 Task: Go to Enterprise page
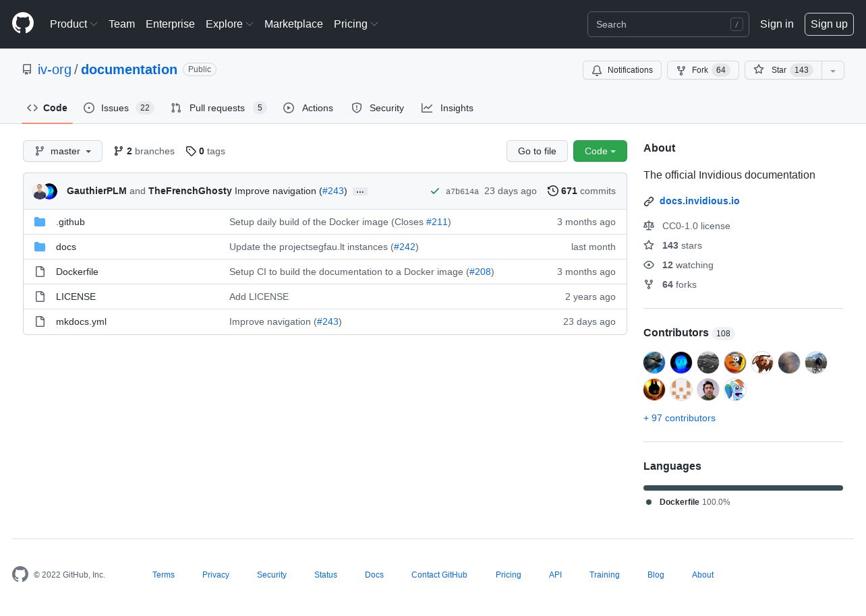coord(170,24)
